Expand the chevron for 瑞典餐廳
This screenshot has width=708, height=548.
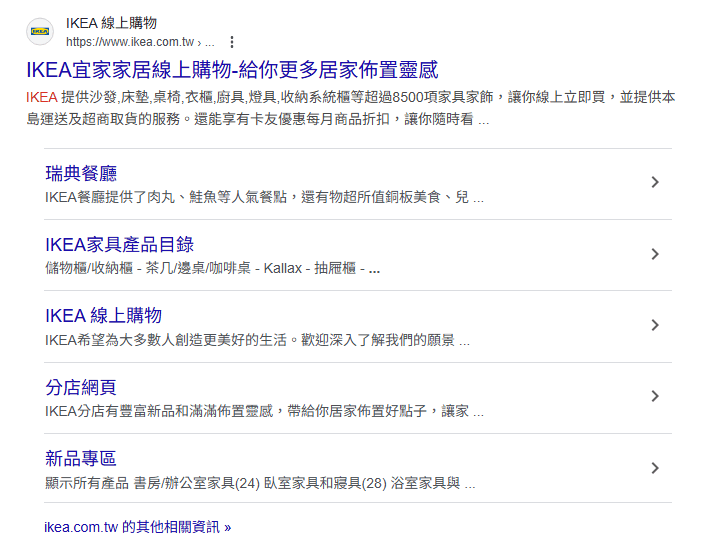click(x=655, y=182)
